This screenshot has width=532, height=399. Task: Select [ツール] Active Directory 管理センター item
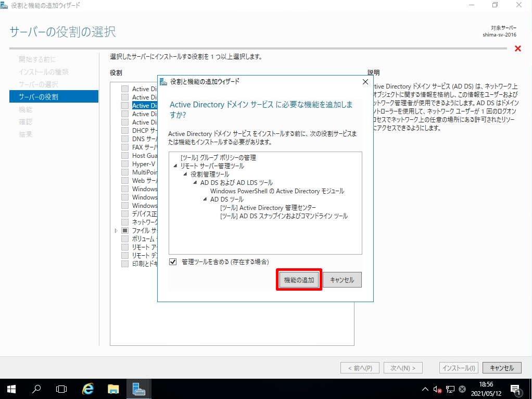click(268, 208)
